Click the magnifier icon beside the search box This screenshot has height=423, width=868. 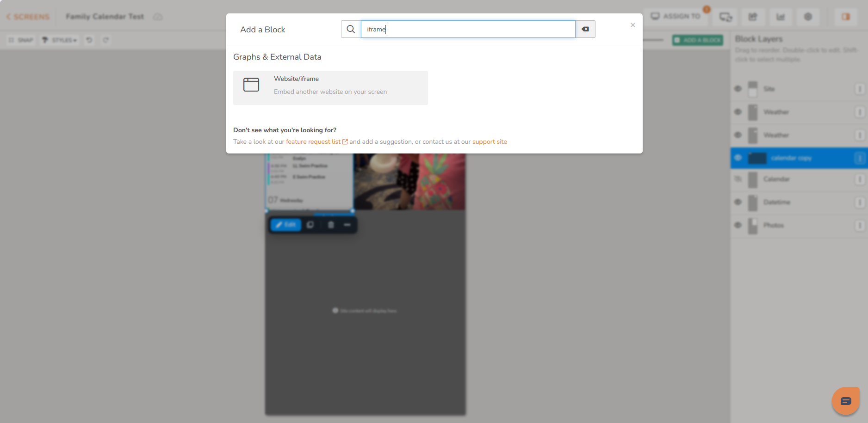pos(351,29)
